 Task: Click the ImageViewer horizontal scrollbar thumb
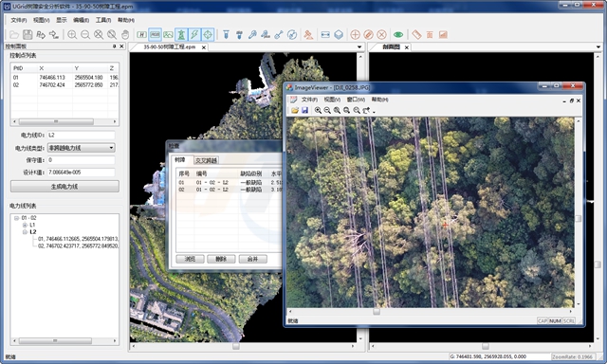(377, 312)
